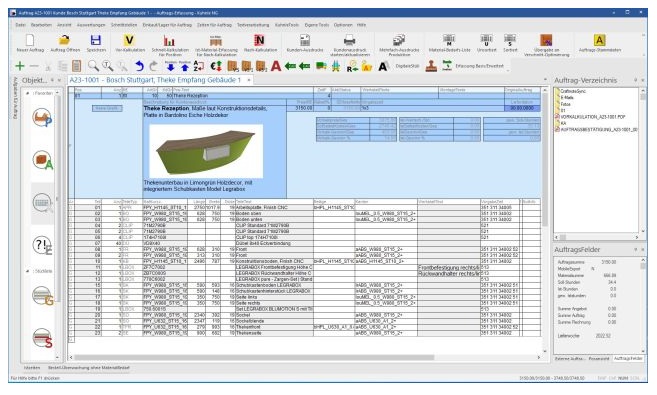
Task: Click Kunden-Ausdrucke button
Action: [x=305, y=44]
